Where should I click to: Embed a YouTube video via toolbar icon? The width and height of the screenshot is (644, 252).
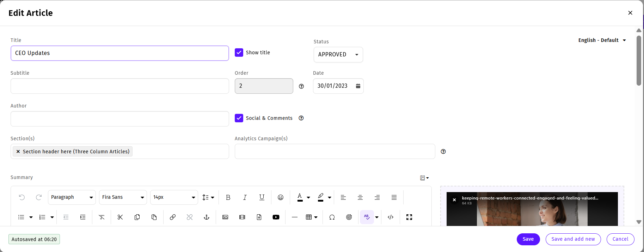click(276, 217)
